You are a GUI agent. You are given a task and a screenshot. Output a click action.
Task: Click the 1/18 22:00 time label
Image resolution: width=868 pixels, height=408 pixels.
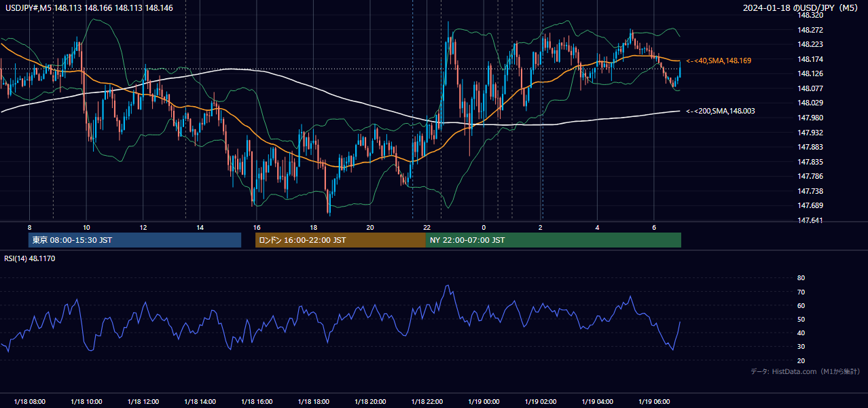[427, 402]
